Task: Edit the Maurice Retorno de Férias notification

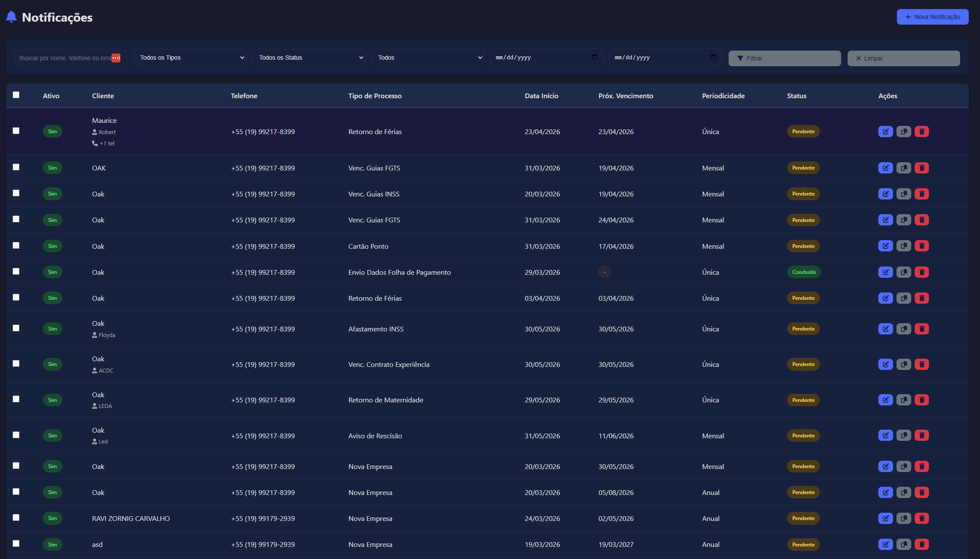Action: 885,132
